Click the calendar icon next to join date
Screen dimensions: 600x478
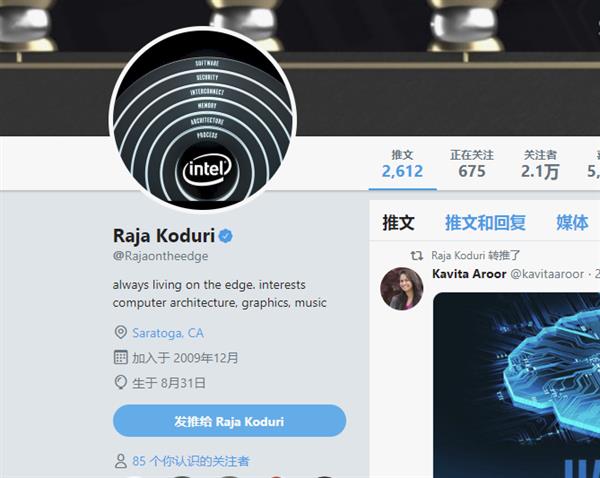(x=121, y=357)
